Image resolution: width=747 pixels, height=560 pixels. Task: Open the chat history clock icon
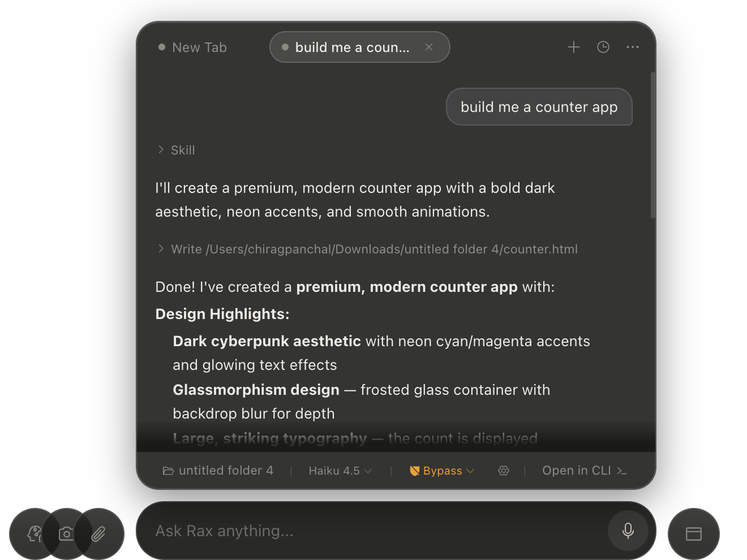(603, 47)
